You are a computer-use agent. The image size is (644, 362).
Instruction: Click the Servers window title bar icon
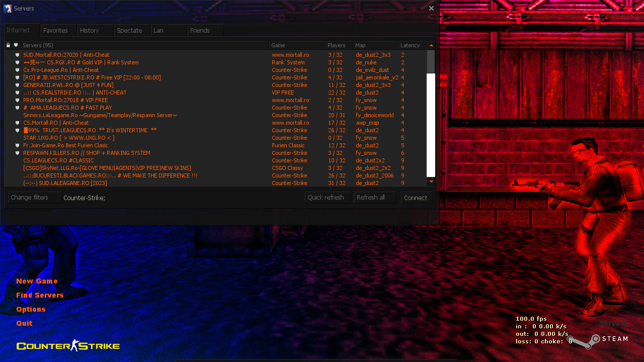(x=7, y=8)
